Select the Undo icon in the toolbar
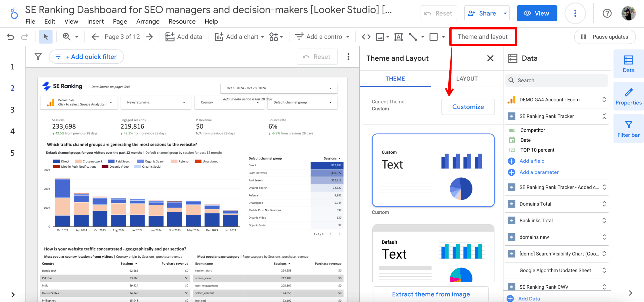The image size is (644, 302). pos(10,36)
